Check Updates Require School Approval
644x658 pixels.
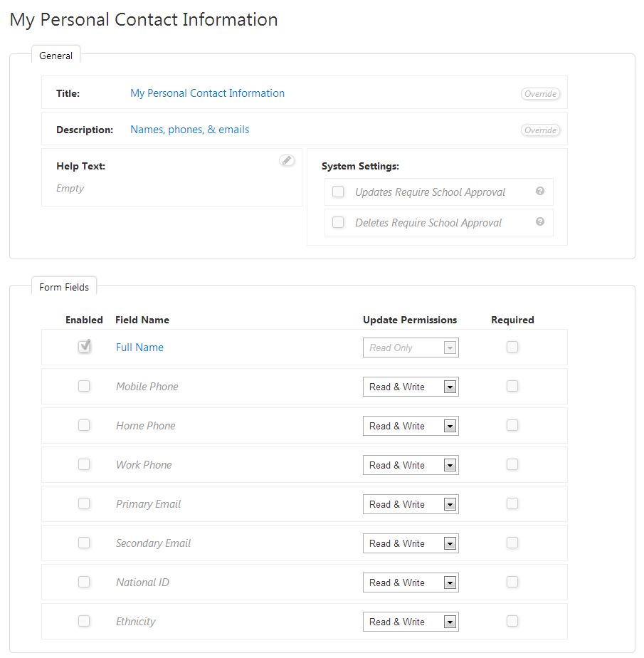pos(338,192)
